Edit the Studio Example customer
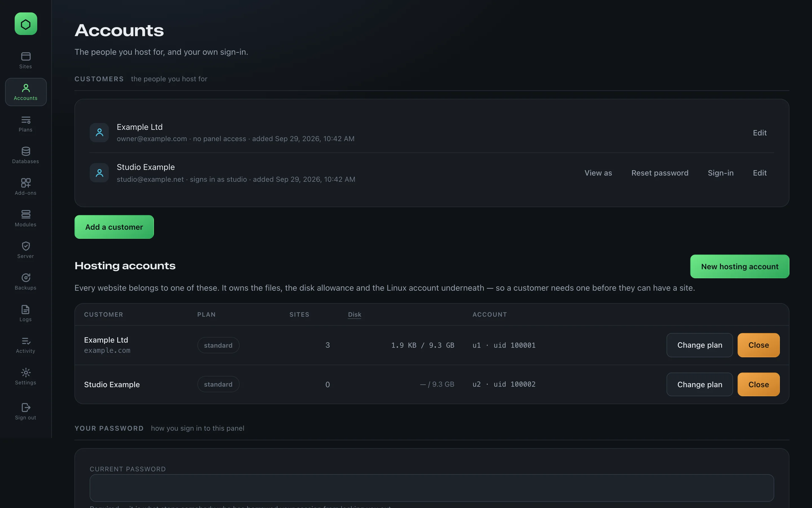 pyautogui.click(x=760, y=173)
